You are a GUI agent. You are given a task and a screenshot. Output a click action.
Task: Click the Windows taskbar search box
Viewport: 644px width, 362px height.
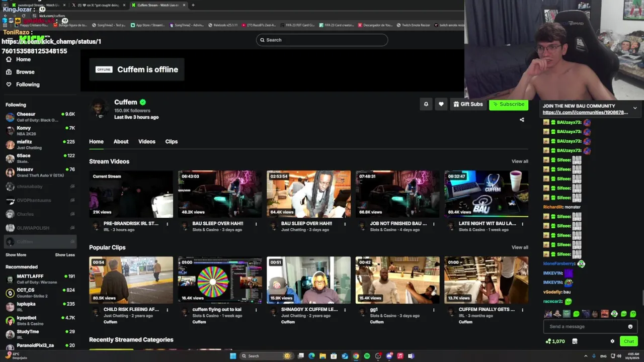click(267, 356)
